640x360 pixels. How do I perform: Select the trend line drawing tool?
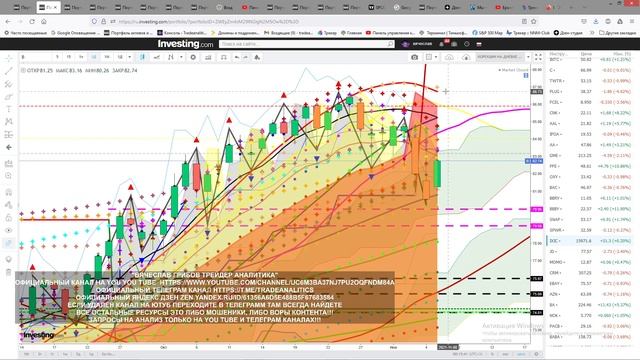9,71
